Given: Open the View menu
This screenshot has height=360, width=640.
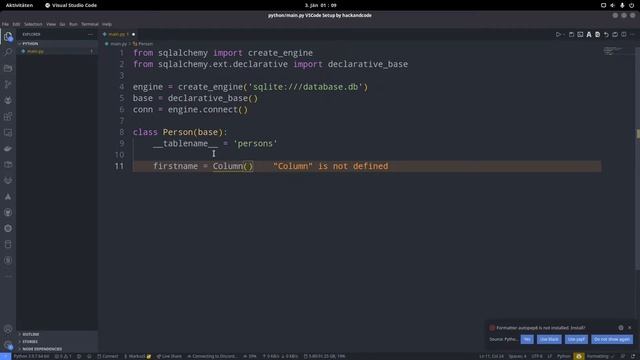Looking at the screenshot, I should pyautogui.click(x=51, y=24).
